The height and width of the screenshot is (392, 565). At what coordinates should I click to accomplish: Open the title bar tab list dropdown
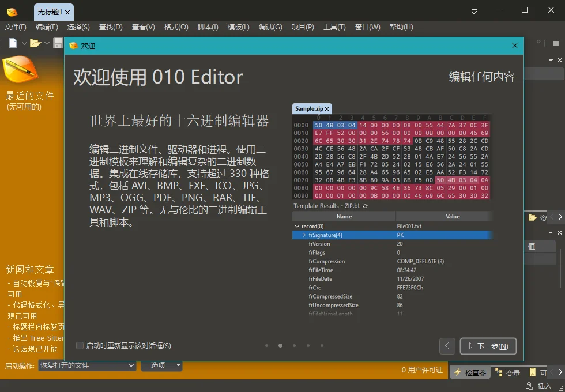pyautogui.click(x=474, y=12)
